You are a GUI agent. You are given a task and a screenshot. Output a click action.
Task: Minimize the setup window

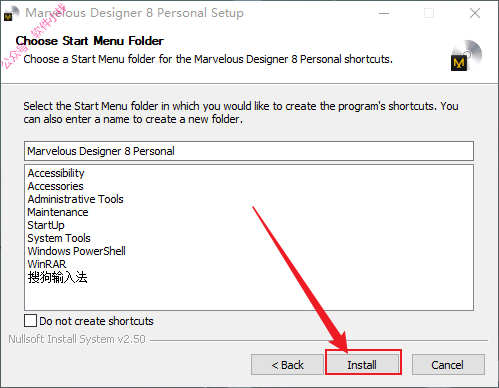click(384, 13)
